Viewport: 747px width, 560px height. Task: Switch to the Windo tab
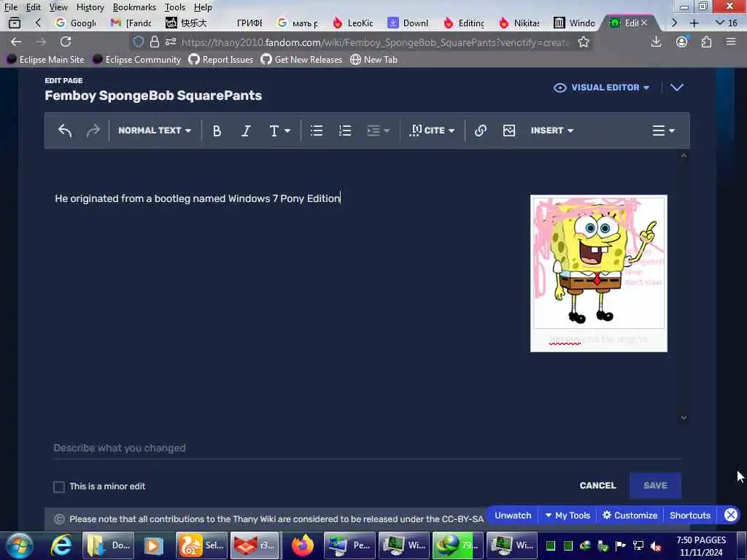pos(575,23)
